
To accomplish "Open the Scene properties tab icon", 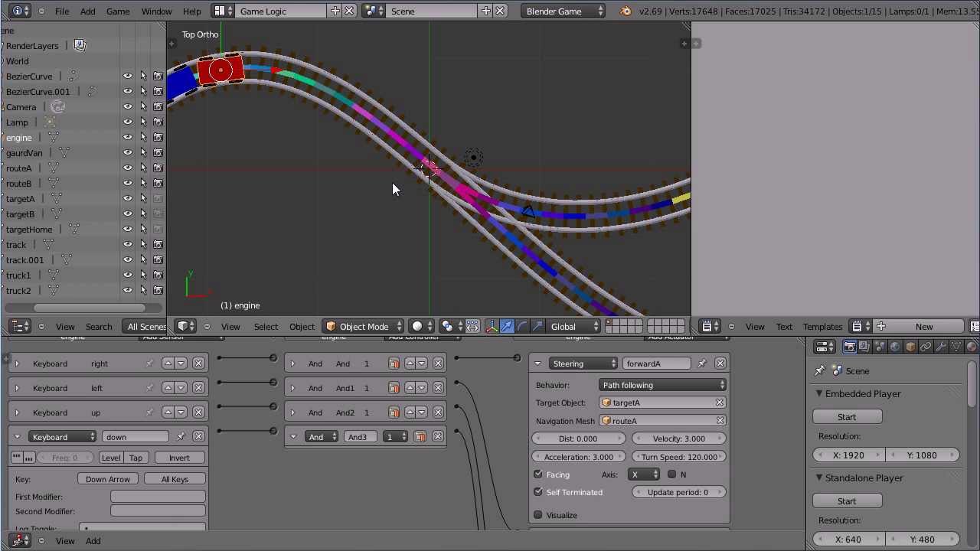I will [880, 347].
